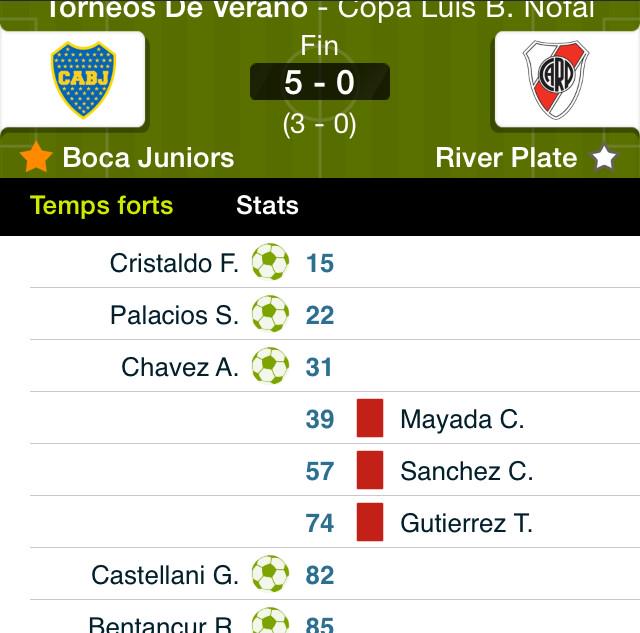Image resolution: width=640 pixels, height=633 pixels.
Task: Select the Temps forts tab
Action: click(102, 205)
